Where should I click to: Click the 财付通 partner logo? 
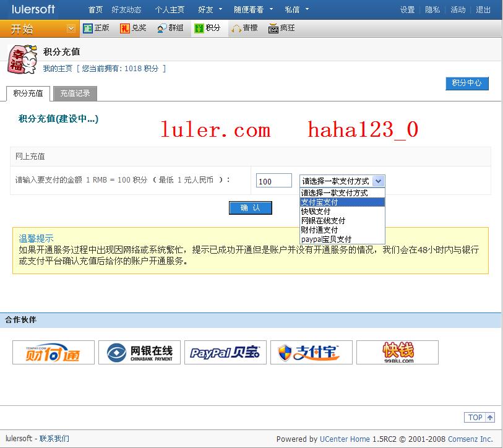53,352
